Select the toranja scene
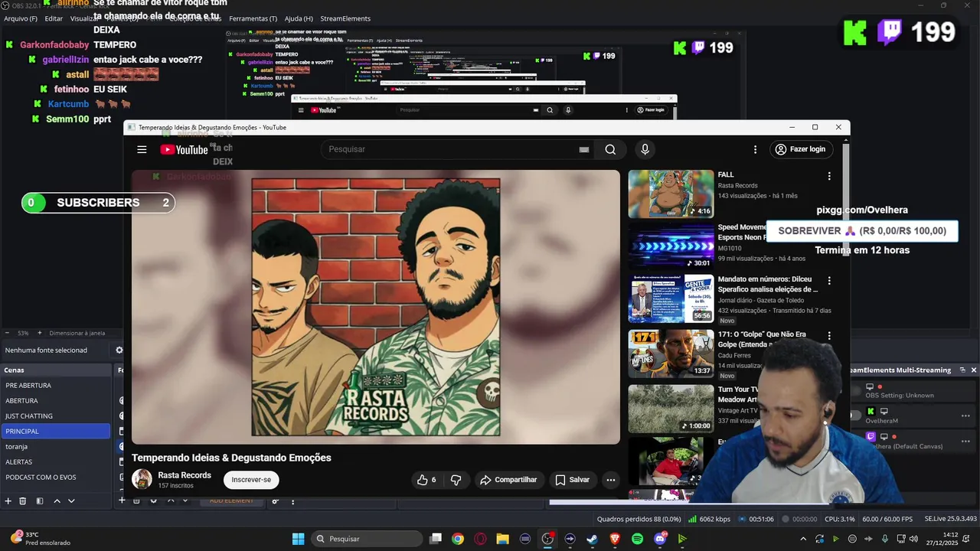 [x=56, y=447]
